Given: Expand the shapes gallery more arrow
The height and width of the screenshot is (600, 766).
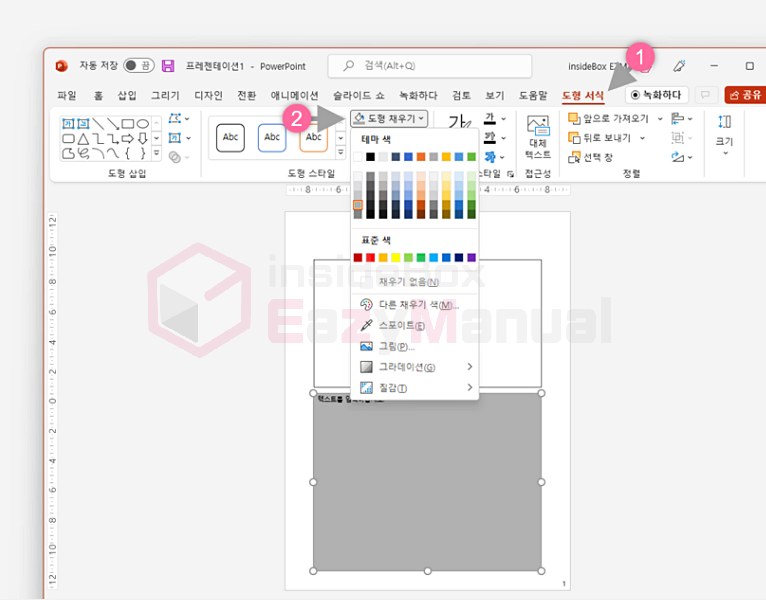Looking at the screenshot, I should (x=156, y=153).
